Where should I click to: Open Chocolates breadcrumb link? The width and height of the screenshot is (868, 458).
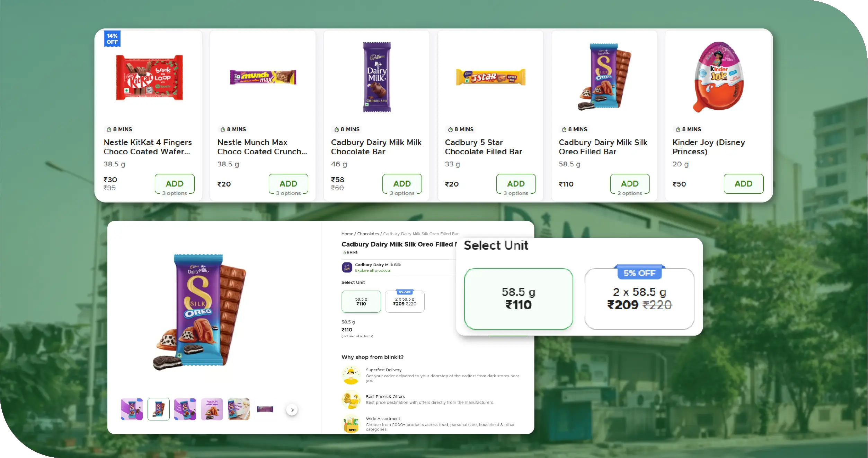pos(368,234)
